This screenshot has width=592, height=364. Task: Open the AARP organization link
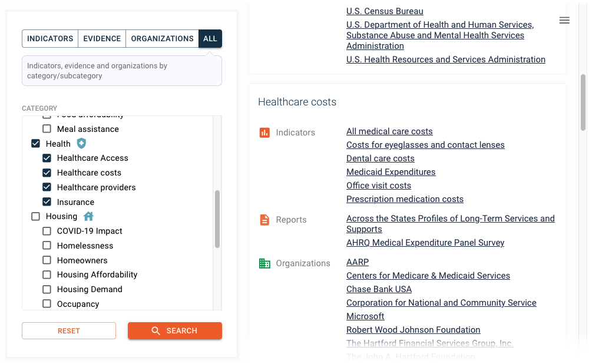358,262
